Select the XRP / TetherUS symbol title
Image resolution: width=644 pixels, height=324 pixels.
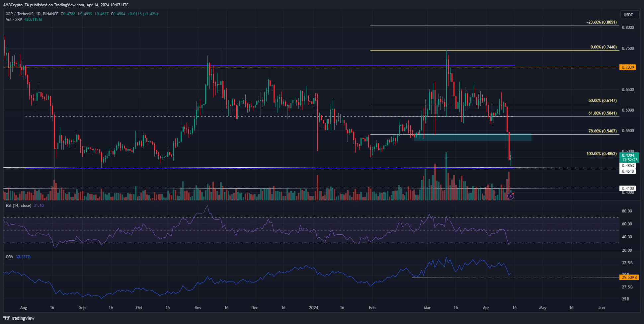point(32,14)
